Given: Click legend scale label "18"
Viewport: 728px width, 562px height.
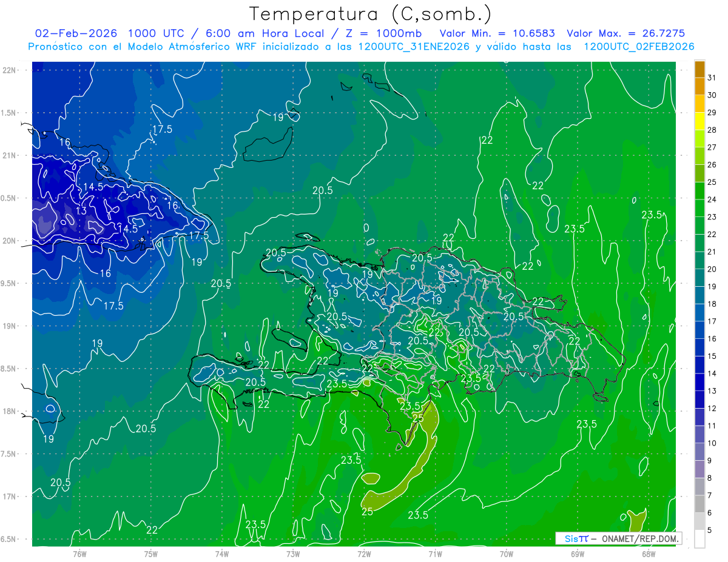Looking at the screenshot, I should [712, 304].
